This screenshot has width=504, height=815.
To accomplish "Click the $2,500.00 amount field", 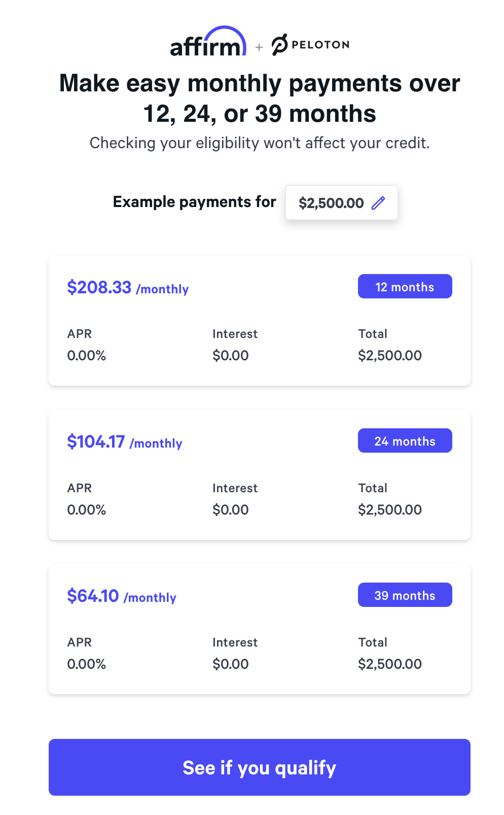I will tap(331, 203).
